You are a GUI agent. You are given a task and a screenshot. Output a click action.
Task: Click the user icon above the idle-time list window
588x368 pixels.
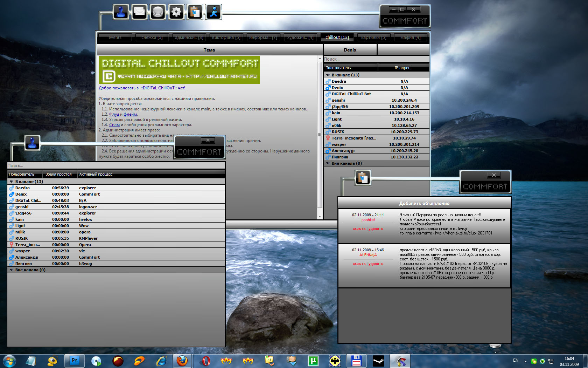coord(32,143)
